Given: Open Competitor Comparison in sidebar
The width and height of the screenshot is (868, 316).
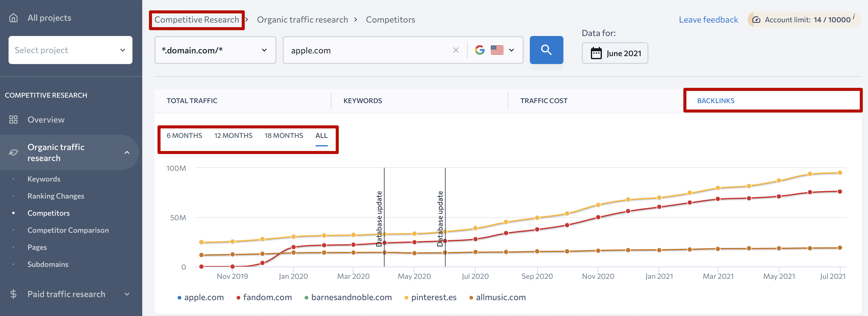Looking at the screenshot, I should point(68,230).
